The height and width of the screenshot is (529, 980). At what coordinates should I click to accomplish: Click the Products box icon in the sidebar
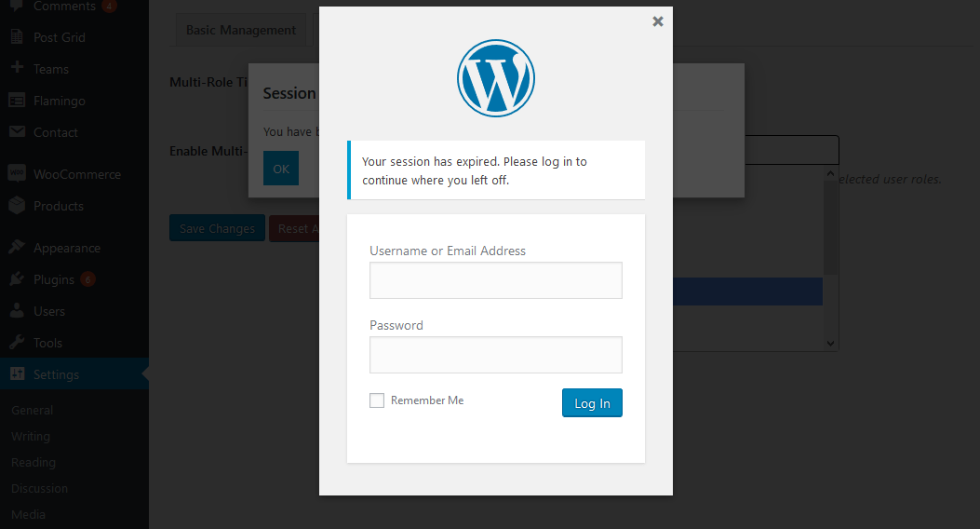17,205
